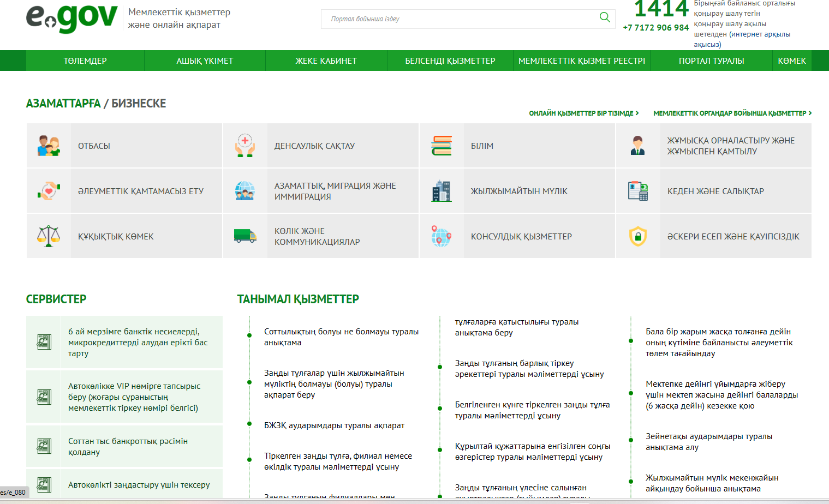Switch to the Азаматтарға tab
The width and height of the screenshot is (829, 504).
pyautogui.click(x=63, y=103)
